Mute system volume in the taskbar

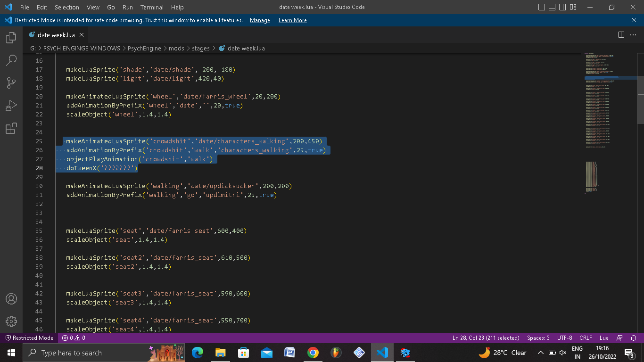point(563,353)
